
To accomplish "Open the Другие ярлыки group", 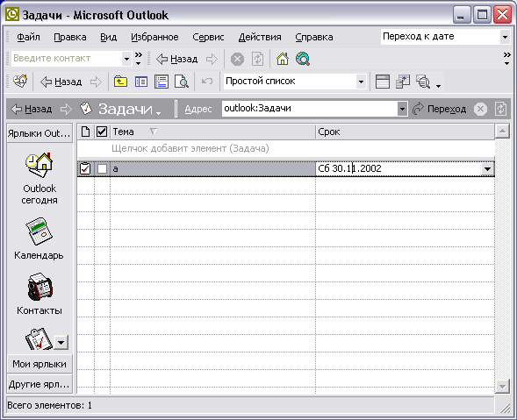I will tap(39, 384).
